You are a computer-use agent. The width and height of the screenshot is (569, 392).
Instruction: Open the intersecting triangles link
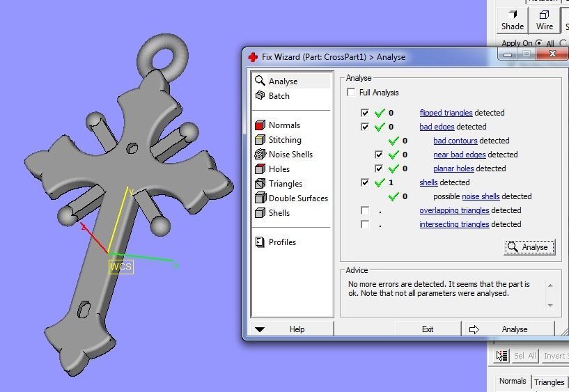coord(454,224)
